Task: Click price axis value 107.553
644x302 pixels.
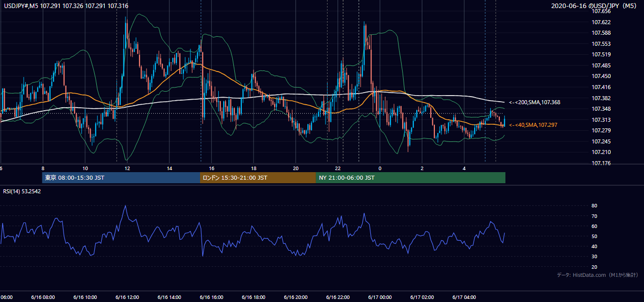Action: pos(601,44)
